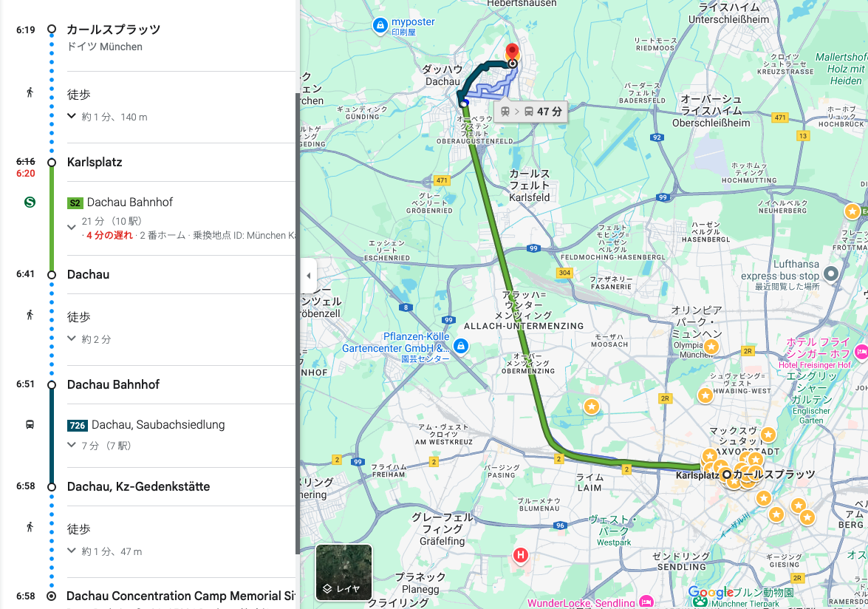The width and height of the screenshot is (868, 609).
Task: Collapse the side panel with arrow tab
Action: click(x=308, y=275)
